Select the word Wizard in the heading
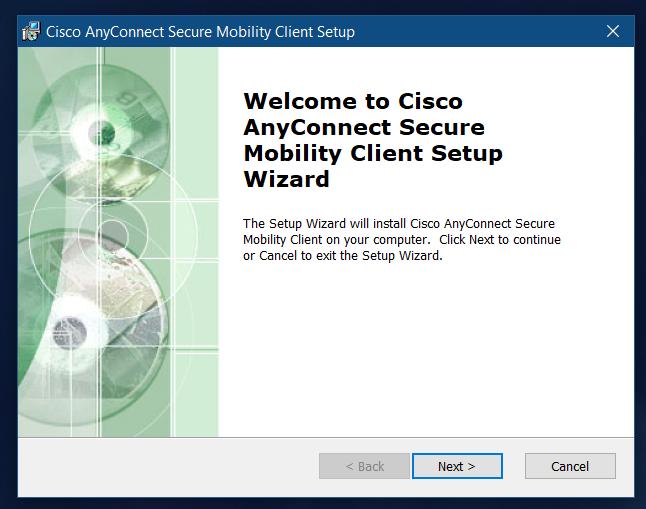Viewport: 646px width, 509px height. pos(287,179)
